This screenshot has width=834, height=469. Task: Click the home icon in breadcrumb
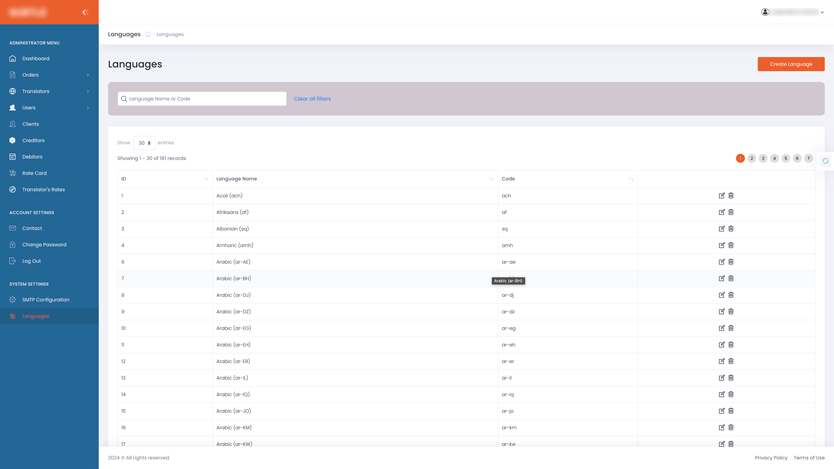148,35
